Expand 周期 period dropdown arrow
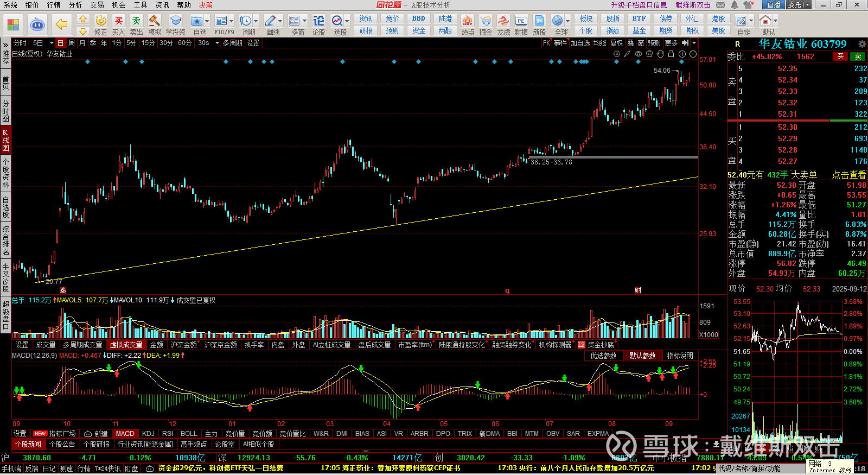Image resolution: width=868 pixels, height=475 pixels. point(256,21)
